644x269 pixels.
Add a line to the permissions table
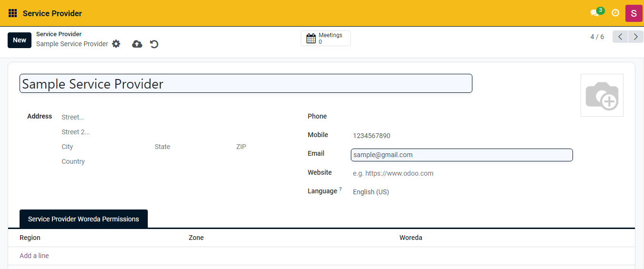pyautogui.click(x=34, y=256)
